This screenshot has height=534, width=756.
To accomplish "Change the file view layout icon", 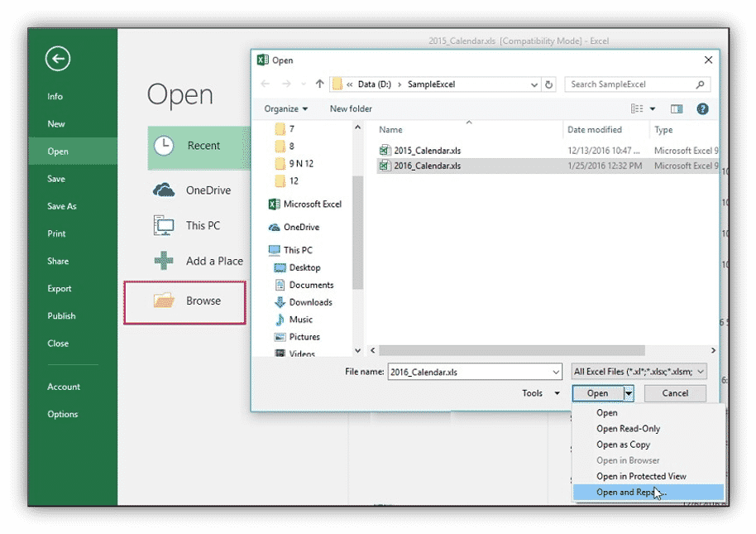I will [637, 108].
